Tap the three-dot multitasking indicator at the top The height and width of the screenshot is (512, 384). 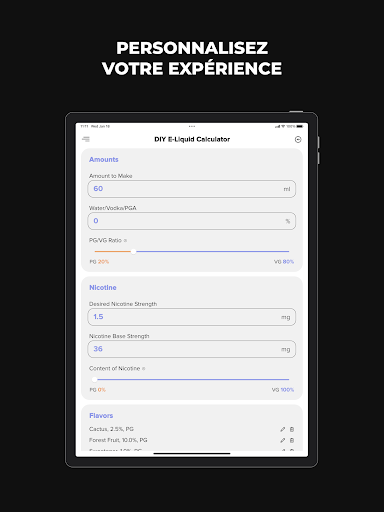tap(192, 126)
